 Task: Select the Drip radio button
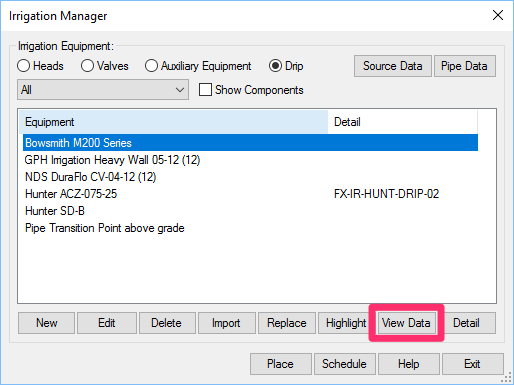tap(275, 66)
